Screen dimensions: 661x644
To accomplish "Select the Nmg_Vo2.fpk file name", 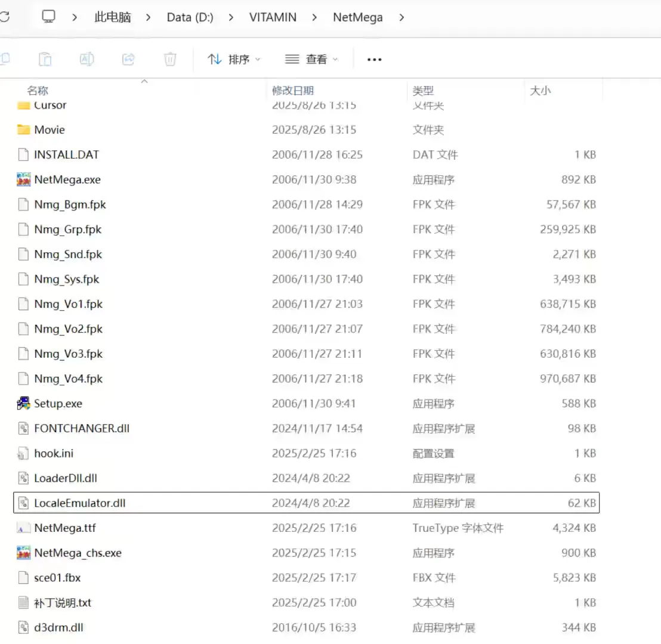I will click(x=68, y=329).
